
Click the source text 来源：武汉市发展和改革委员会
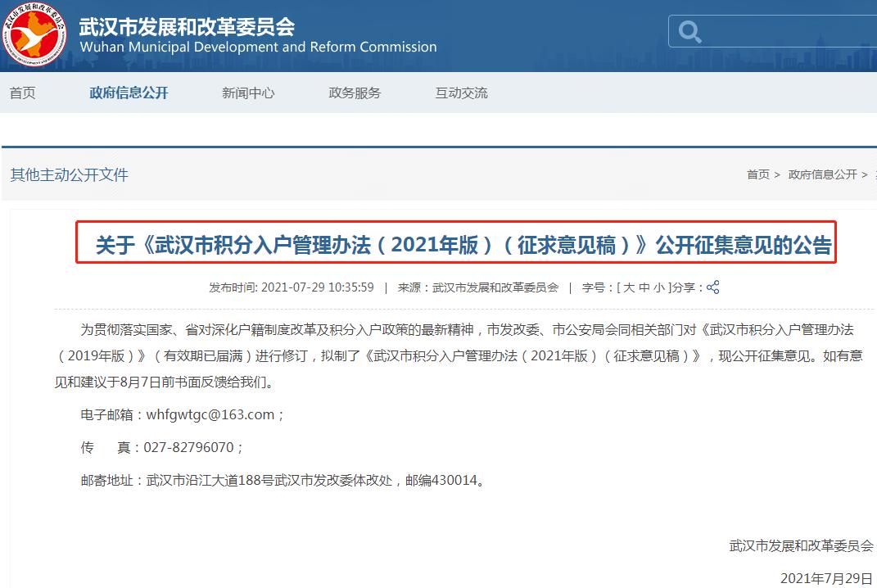[x=478, y=287]
